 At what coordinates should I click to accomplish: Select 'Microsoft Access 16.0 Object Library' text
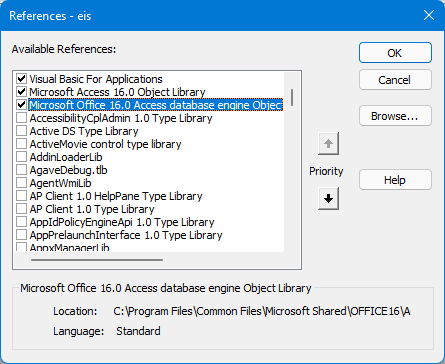117,92
